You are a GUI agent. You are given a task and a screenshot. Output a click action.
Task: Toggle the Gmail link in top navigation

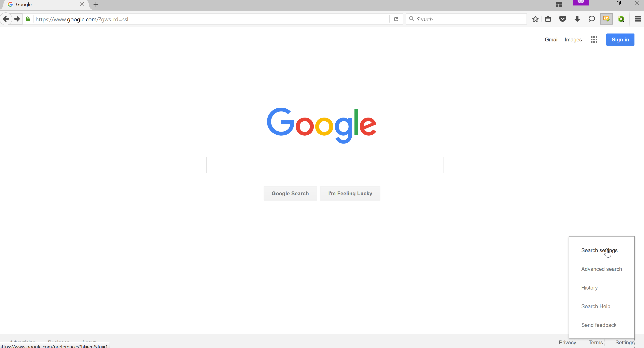pyautogui.click(x=551, y=39)
